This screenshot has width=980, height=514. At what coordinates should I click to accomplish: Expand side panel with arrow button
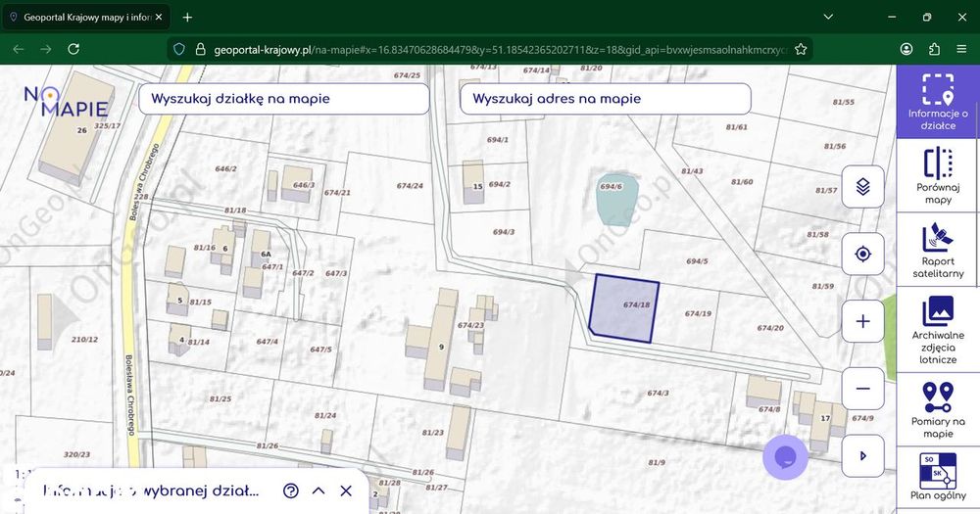[862, 456]
